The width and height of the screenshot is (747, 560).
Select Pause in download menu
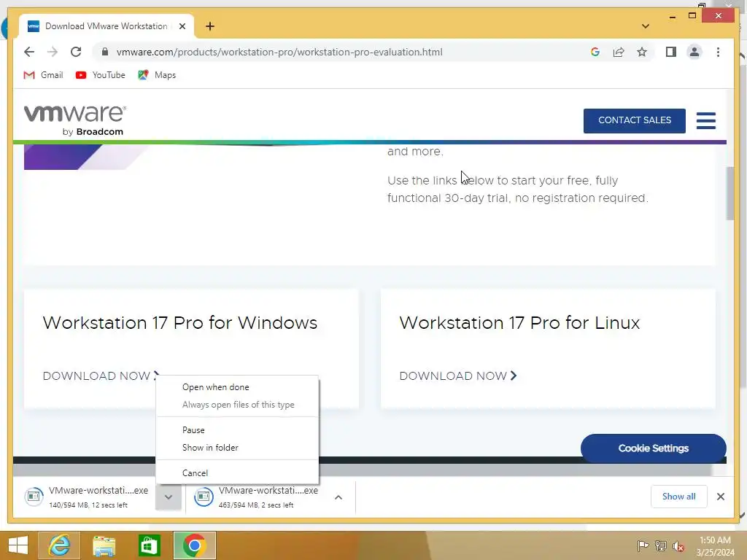click(x=237, y=430)
